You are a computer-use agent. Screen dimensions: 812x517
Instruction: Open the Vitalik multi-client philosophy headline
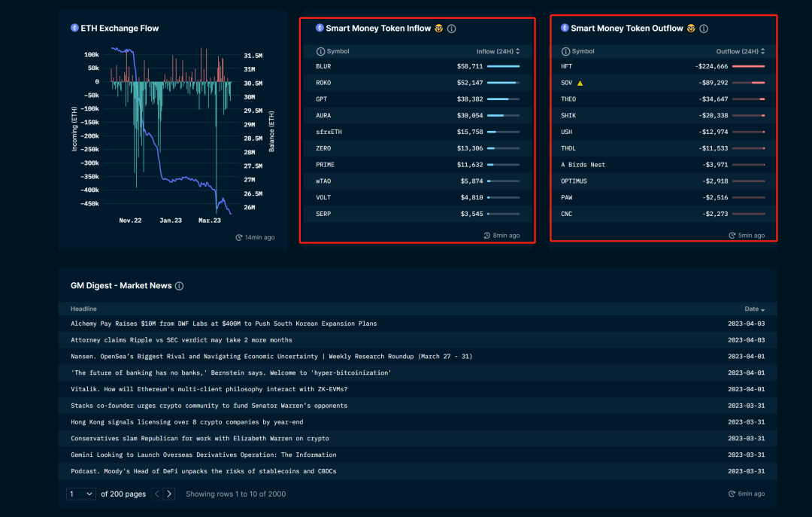click(209, 389)
